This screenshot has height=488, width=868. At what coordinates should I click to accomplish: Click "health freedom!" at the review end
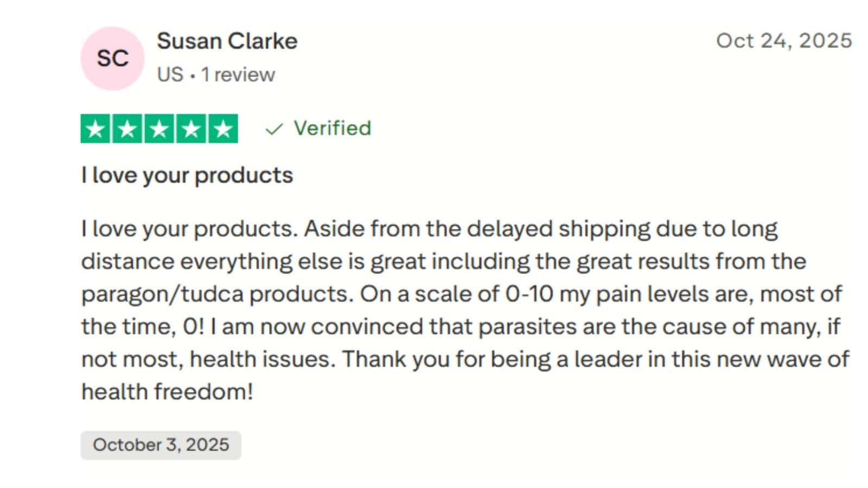pyautogui.click(x=167, y=392)
